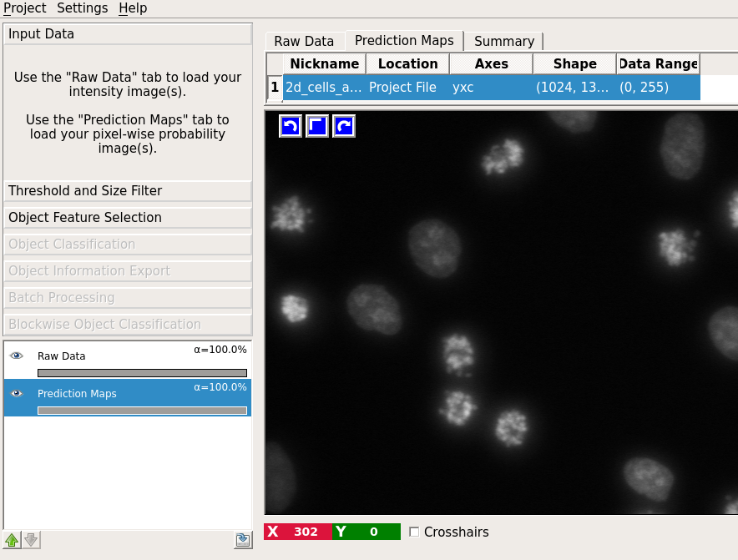The width and height of the screenshot is (738, 560).
Task: Move the selected layer up with green arrow
Action: pyautogui.click(x=12, y=540)
